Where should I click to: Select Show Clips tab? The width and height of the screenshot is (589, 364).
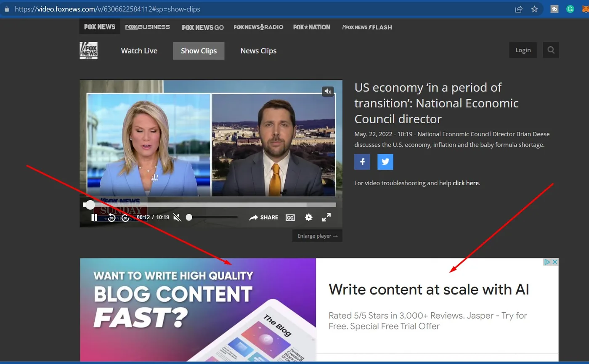(x=199, y=51)
